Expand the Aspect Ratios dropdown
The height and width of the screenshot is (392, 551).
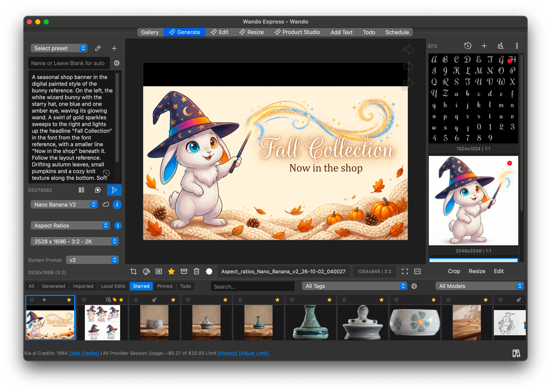pos(70,225)
